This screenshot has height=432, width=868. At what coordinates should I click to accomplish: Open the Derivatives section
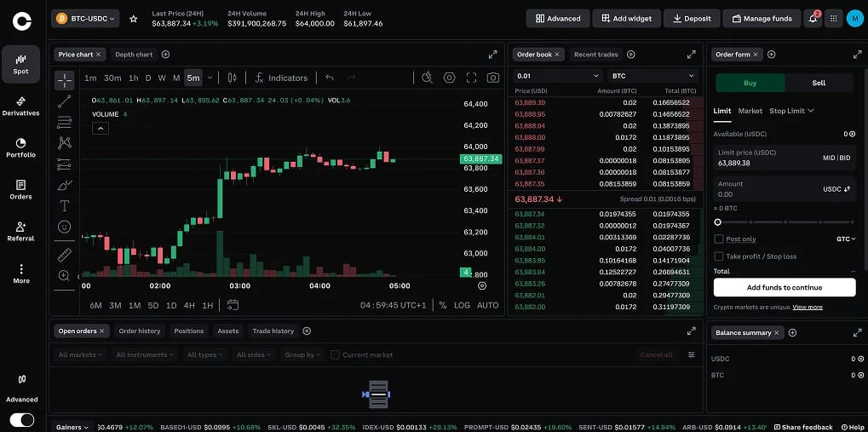click(x=21, y=107)
